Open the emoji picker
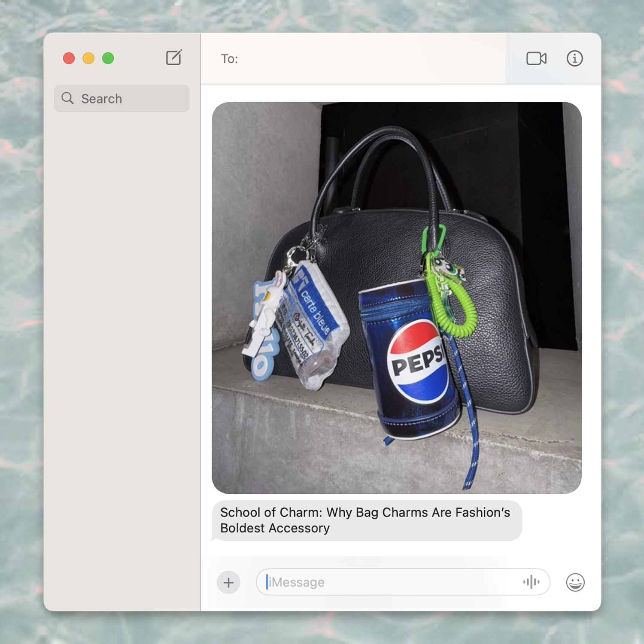 point(575,583)
